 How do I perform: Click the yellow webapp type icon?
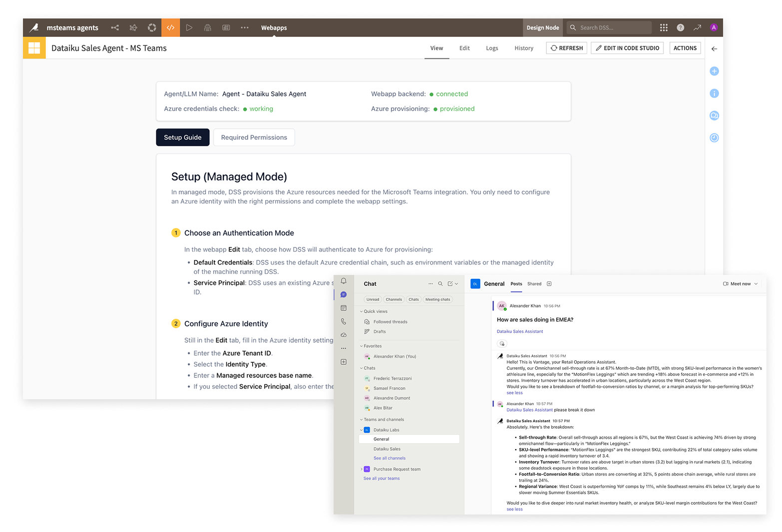34,48
